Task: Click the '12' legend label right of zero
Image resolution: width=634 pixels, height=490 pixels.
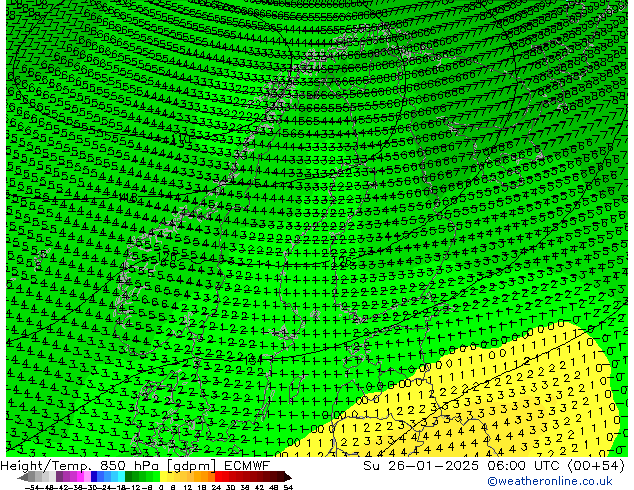Action: point(188,488)
